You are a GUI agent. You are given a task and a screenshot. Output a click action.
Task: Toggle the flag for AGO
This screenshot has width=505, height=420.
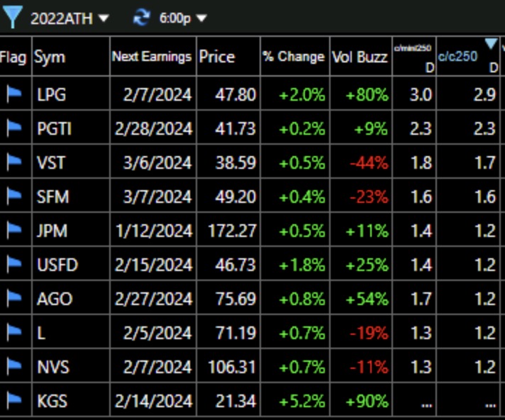click(14, 299)
